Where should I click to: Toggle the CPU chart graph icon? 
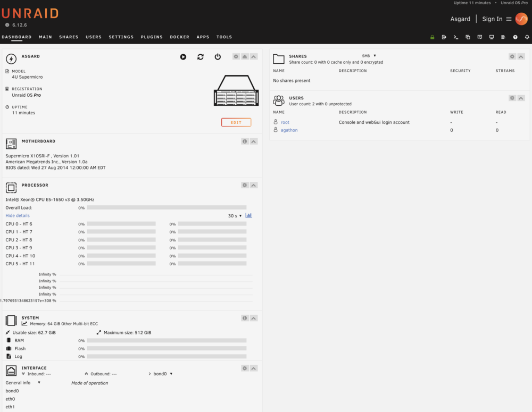pyautogui.click(x=248, y=216)
